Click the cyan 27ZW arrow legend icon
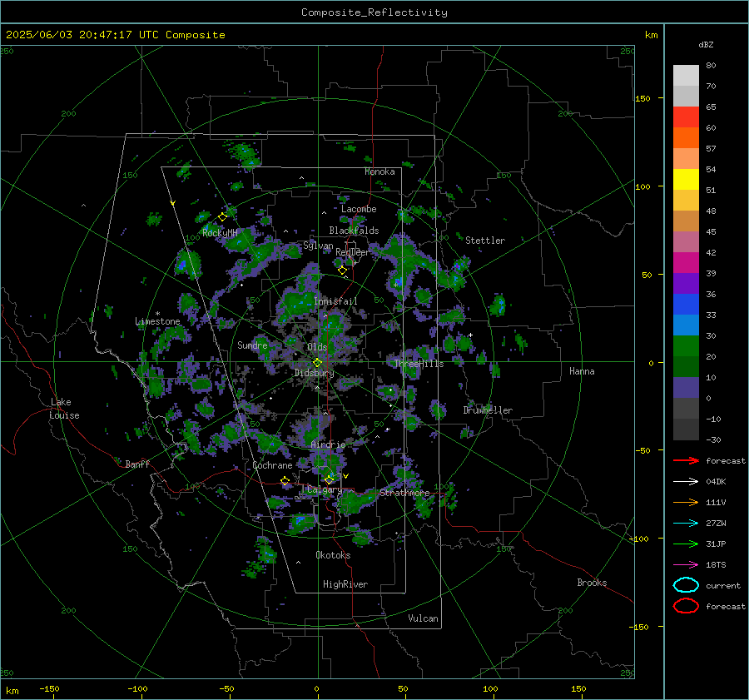 (686, 524)
